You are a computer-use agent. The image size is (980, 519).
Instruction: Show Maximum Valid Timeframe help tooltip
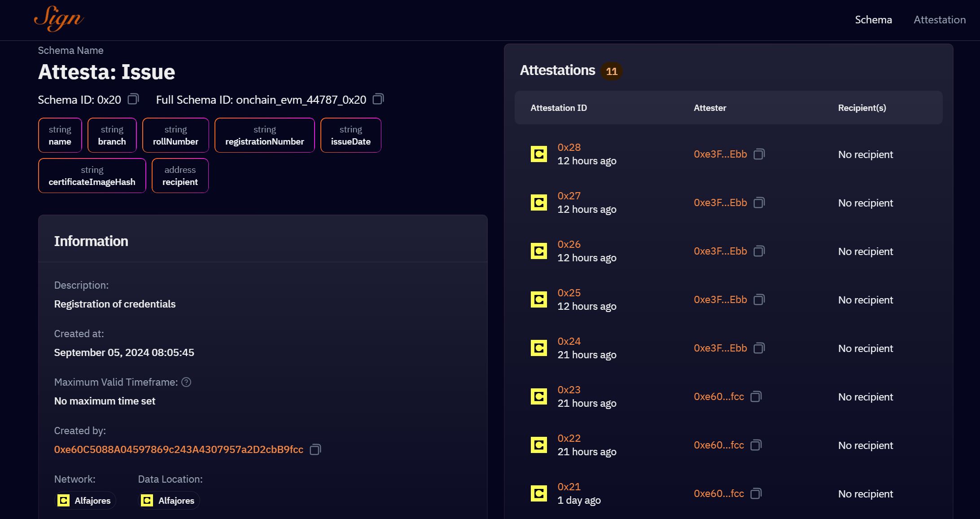tap(186, 382)
